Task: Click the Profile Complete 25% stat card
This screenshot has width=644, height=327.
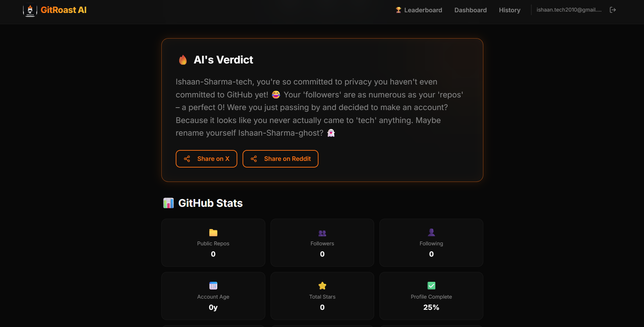Action: pyautogui.click(x=431, y=296)
